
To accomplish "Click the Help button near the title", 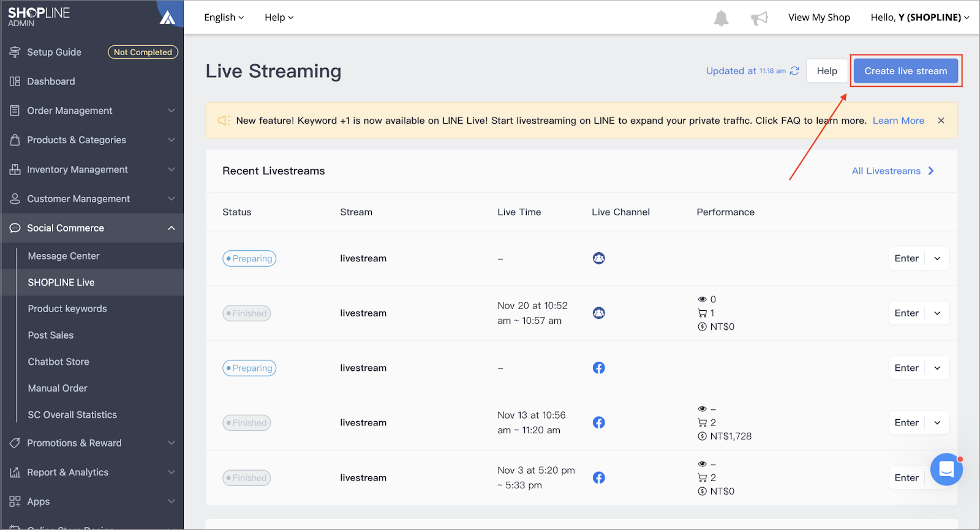I will point(827,71).
